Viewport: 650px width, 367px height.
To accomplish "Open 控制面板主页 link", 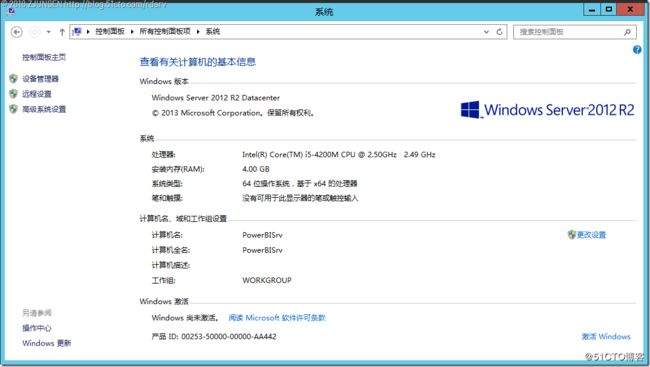I will coord(44,57).
